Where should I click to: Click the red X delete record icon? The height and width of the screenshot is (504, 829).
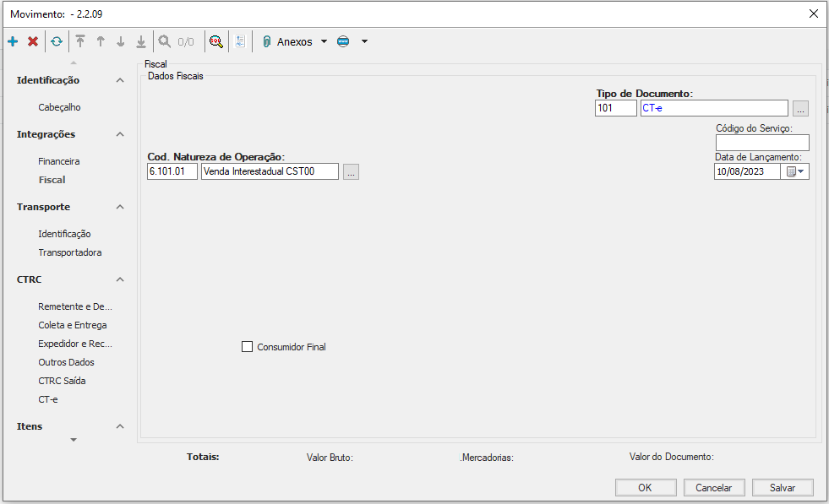33,41
